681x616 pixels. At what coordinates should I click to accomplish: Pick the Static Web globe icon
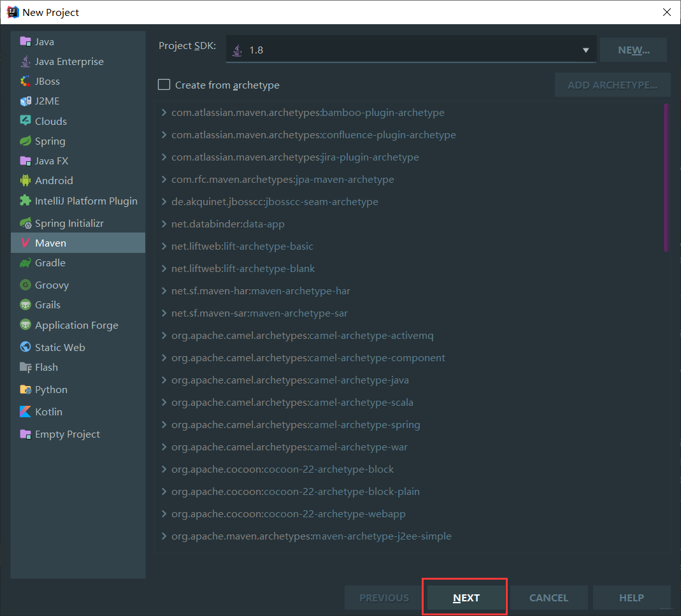(25, 347)
